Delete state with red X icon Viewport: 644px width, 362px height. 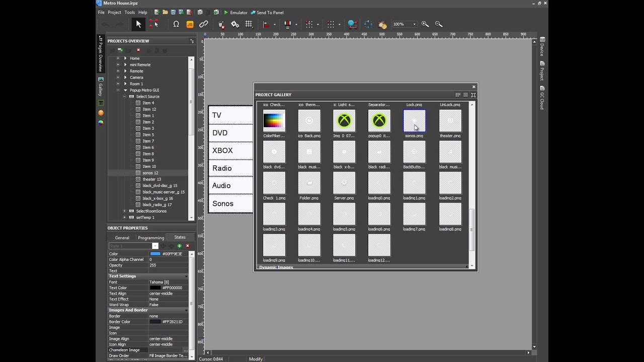pyautogui.click(x=187, y=246)
